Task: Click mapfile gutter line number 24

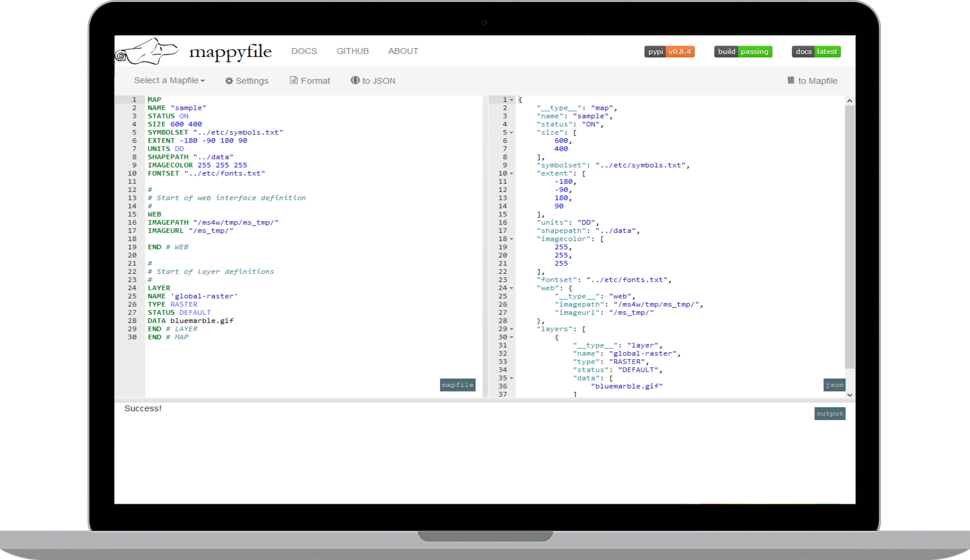Action: (x=132, y=288)
